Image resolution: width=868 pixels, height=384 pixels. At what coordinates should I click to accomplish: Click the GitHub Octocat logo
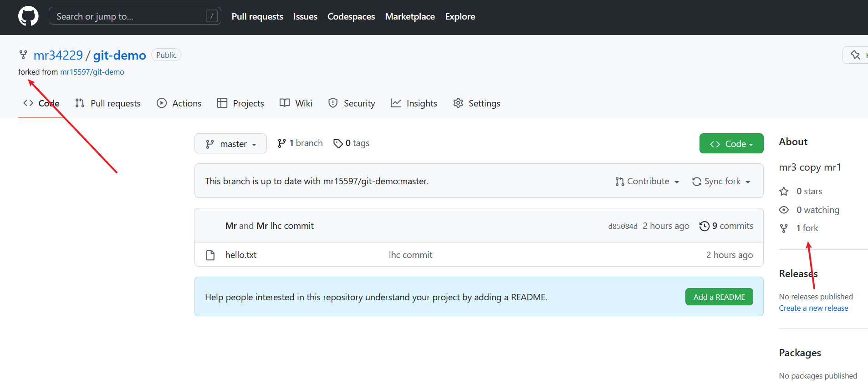[x=28, y=16]
